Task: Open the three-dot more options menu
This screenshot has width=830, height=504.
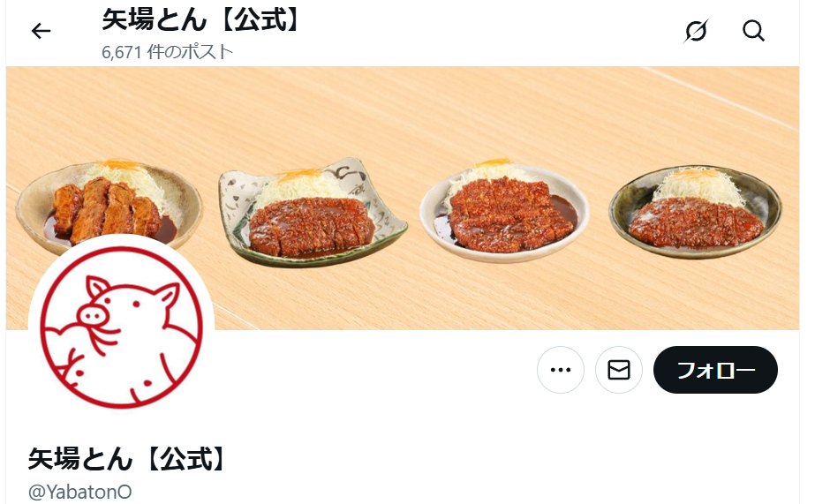Action: [x=561, y=370]
